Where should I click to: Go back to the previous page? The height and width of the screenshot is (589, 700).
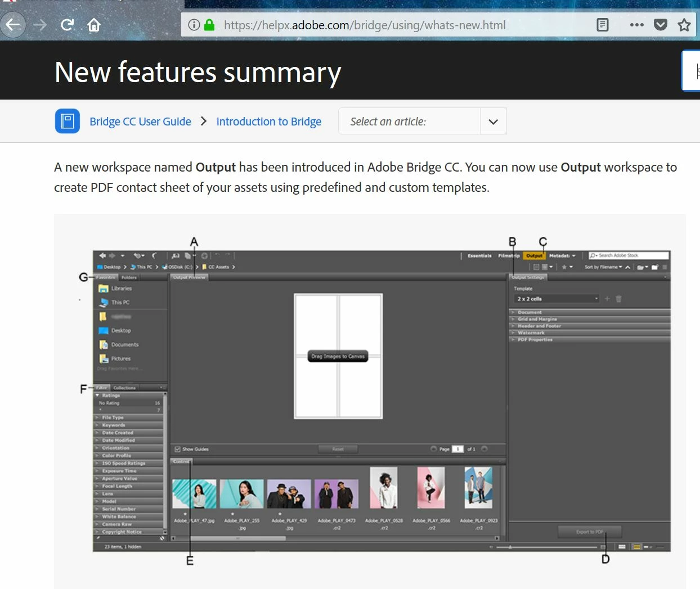point(13,25)
